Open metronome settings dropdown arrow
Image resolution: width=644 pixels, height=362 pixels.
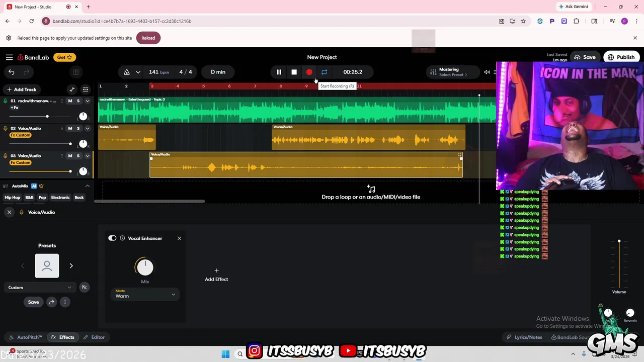click(138, 72)
